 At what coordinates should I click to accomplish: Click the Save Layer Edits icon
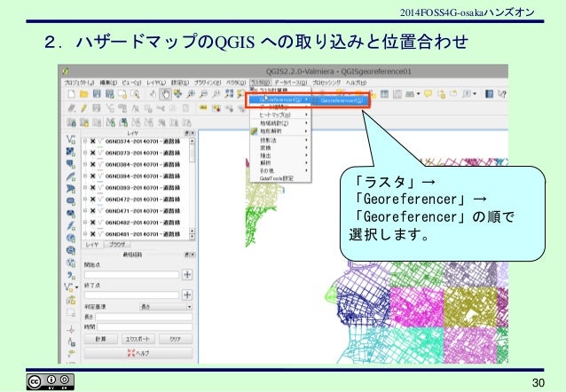97,108
